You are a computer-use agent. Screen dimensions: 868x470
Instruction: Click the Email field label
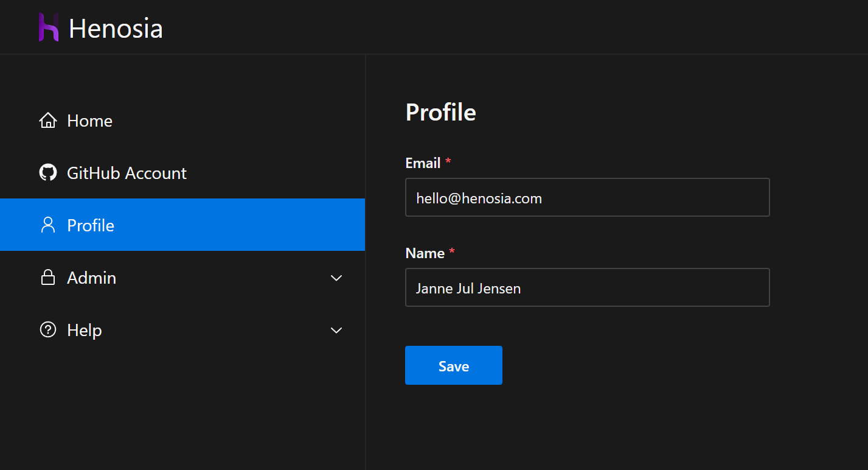tap(423, 163)
